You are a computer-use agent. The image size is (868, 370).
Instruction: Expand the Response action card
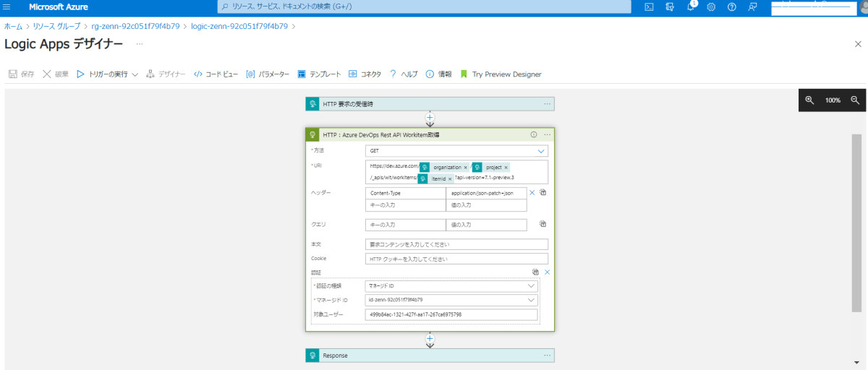click(430, 356)
